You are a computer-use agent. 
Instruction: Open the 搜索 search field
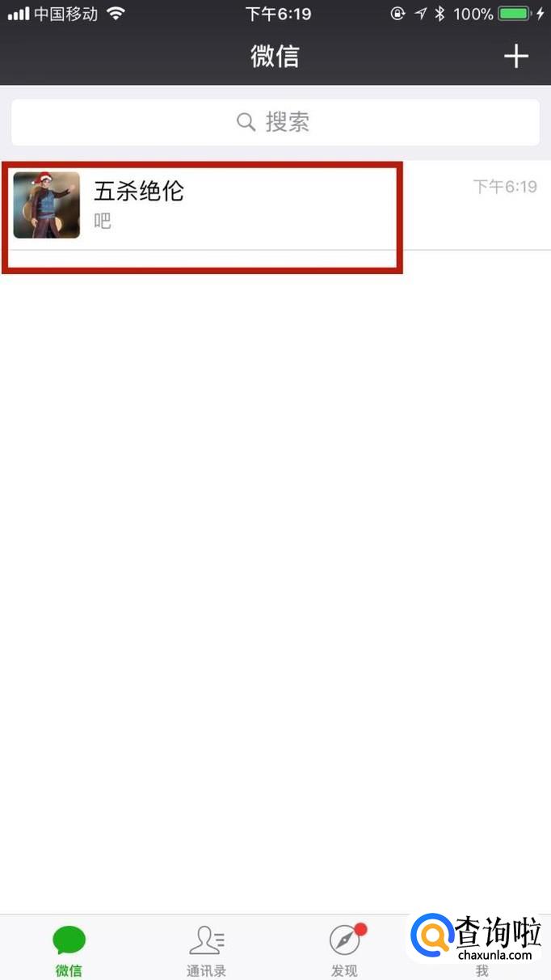coord(275,122)
